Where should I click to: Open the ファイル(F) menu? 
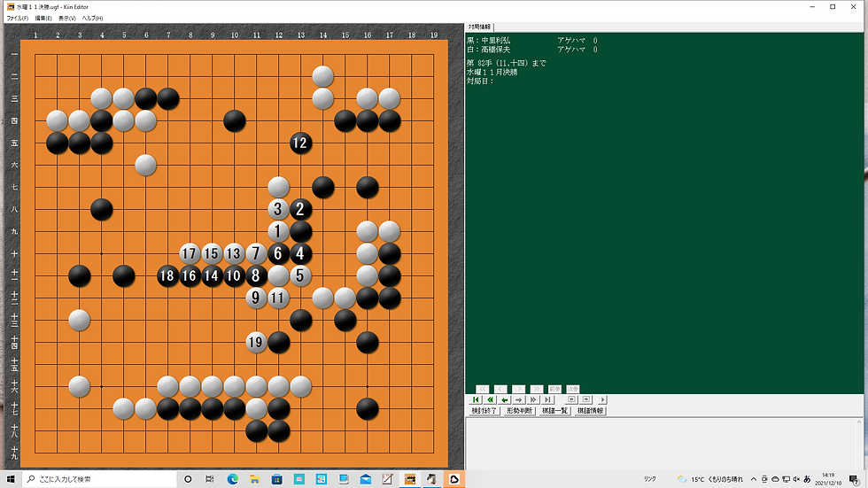click(17, 19)
